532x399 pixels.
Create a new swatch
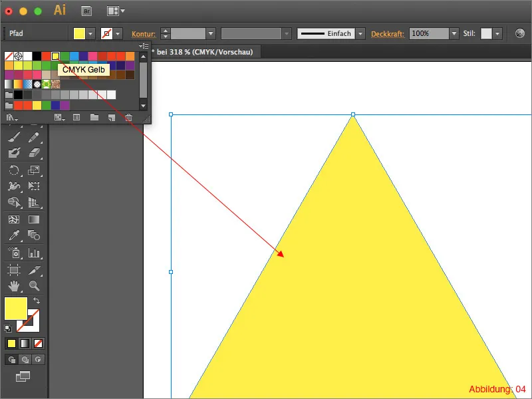(x=112, y=118)
